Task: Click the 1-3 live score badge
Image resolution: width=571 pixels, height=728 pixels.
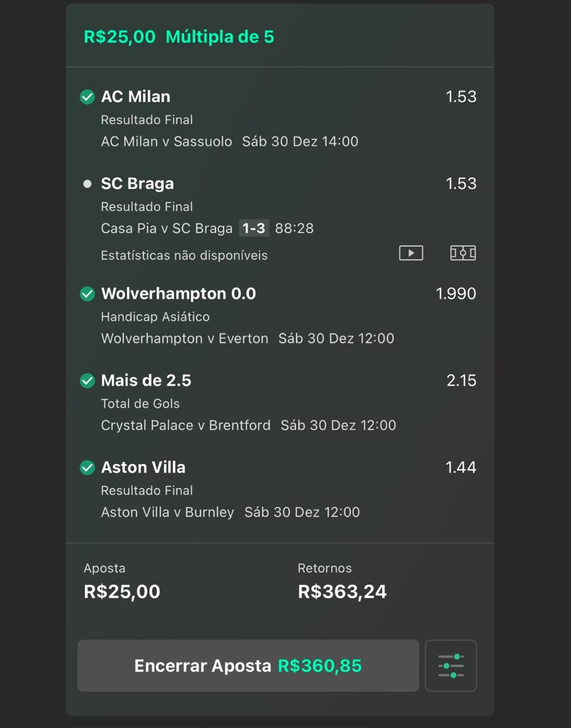Action: [x=254, y=228]
